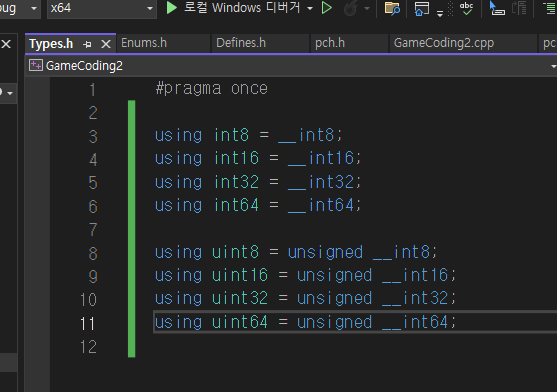Close the Types.h tab
Viewport: 557px width, 392px height.
click(106, 44)
